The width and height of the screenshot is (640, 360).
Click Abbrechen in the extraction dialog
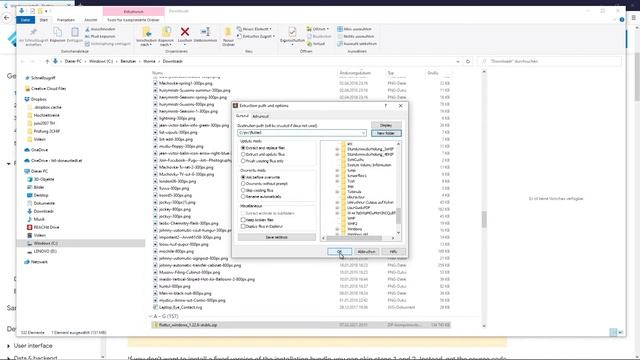pyautogui.click(x=366, y=251)
